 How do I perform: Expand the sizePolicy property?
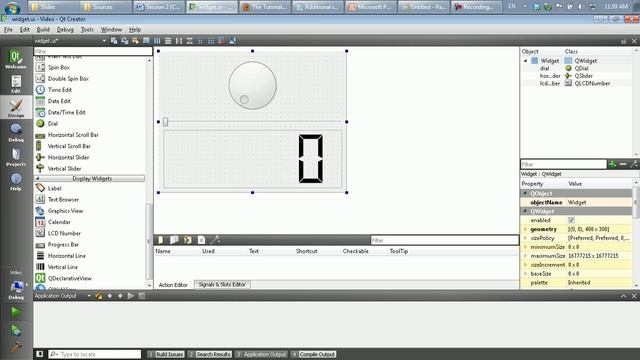[526, 238]
